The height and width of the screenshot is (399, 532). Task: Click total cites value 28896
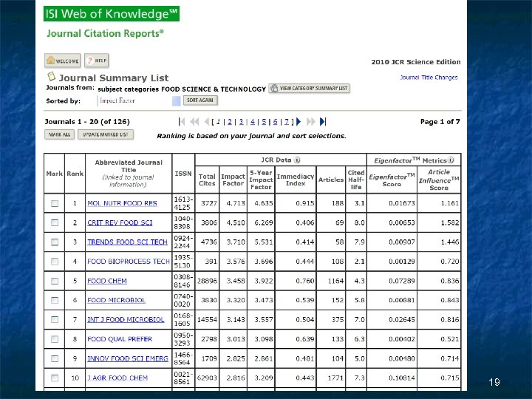coord(207,281)
